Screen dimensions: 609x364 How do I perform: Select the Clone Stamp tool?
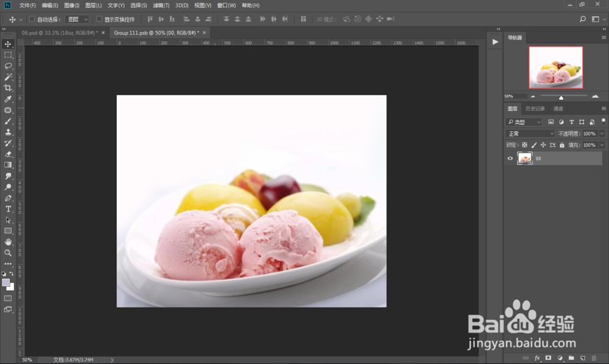pos(8,132)
